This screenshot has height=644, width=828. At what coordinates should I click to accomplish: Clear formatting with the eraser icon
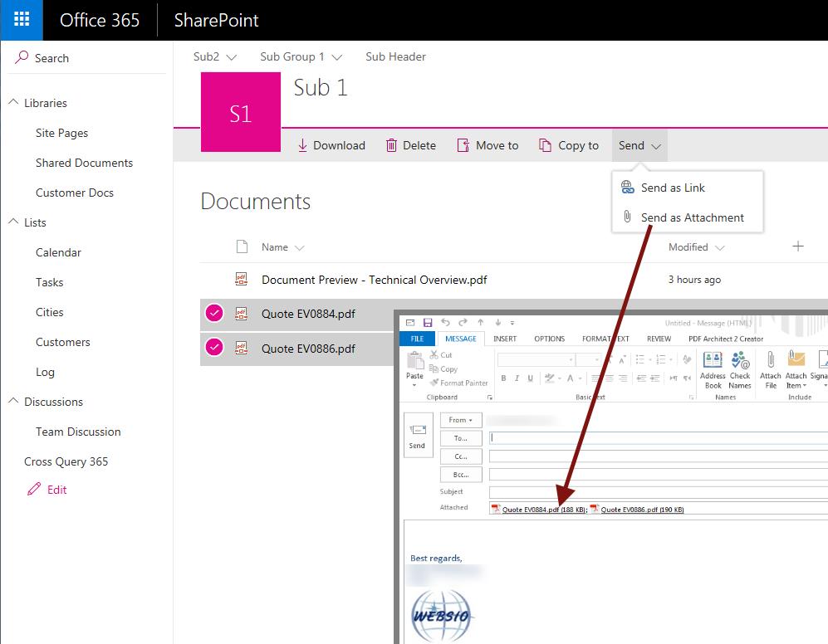[x=687, y=360]
